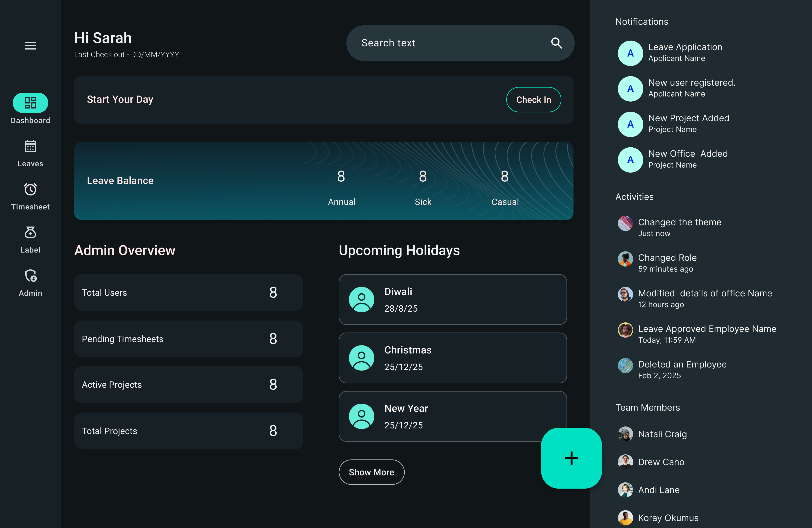
Task: Click the Dashboard grid icon
Action: click(x=30, y=103)
